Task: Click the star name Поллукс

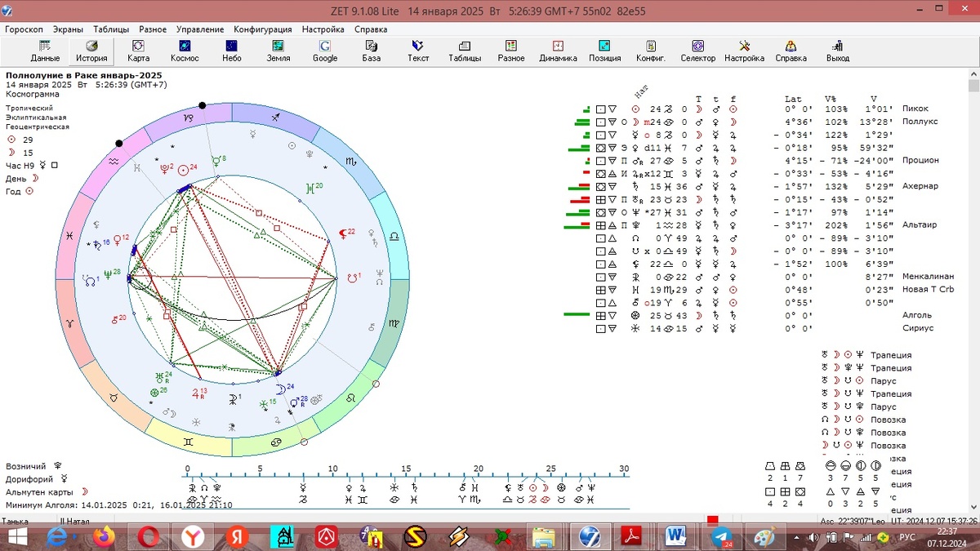Action: (920, 122)
